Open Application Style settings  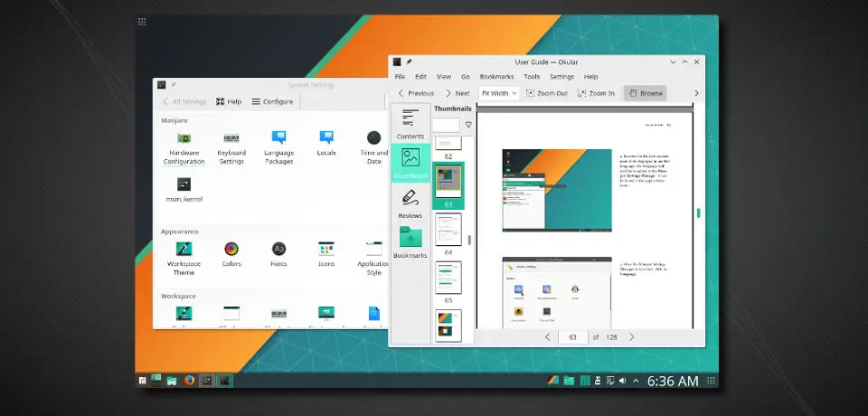pos(374,259)
